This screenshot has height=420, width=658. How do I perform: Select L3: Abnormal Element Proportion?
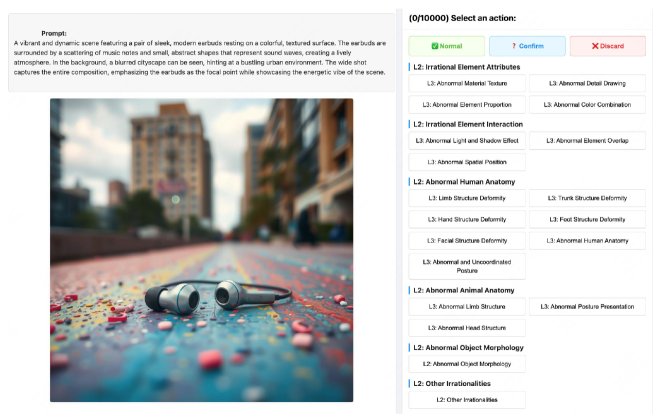click(467, 105)
